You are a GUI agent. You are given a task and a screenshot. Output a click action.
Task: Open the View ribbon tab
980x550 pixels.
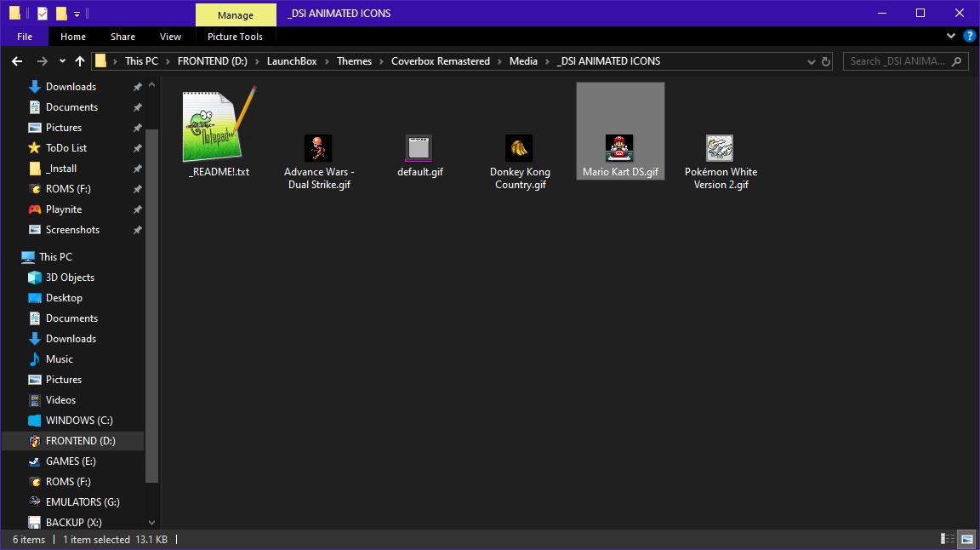[171, 37]
